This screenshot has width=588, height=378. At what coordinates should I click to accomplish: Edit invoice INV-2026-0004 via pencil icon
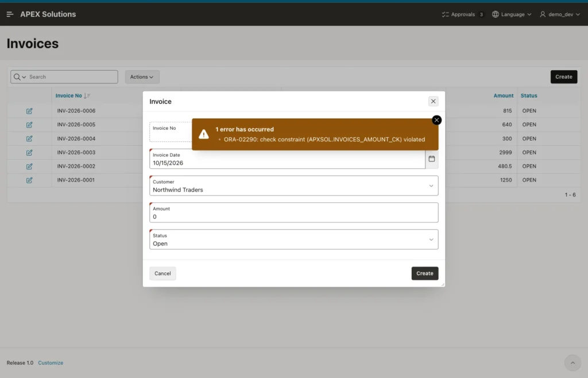(29, 139)
